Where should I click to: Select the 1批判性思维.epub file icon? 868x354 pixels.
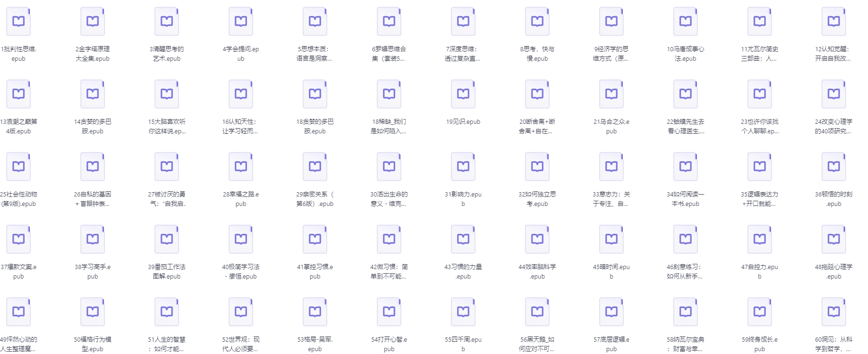[x=19, y=21]
